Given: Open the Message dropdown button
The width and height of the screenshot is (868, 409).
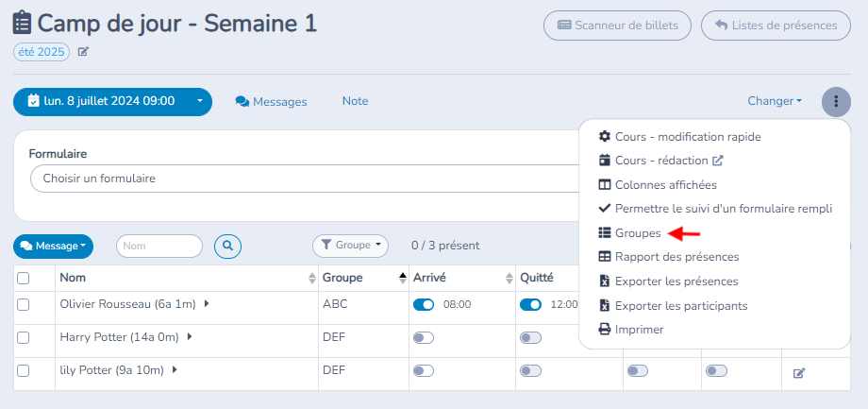Looking at the screenshot, I should [53, 247].
